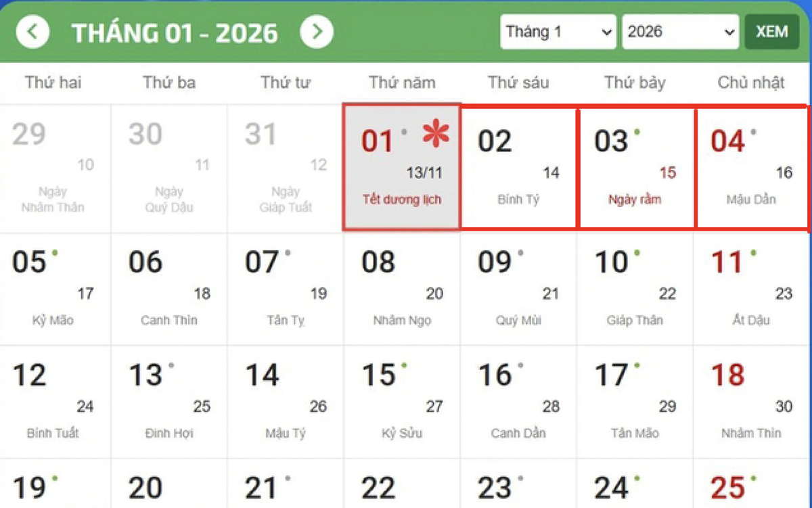Click the gray dot marker on day 07
The height and width of the screenshot is (508, 812).
(x=288, y=254)
